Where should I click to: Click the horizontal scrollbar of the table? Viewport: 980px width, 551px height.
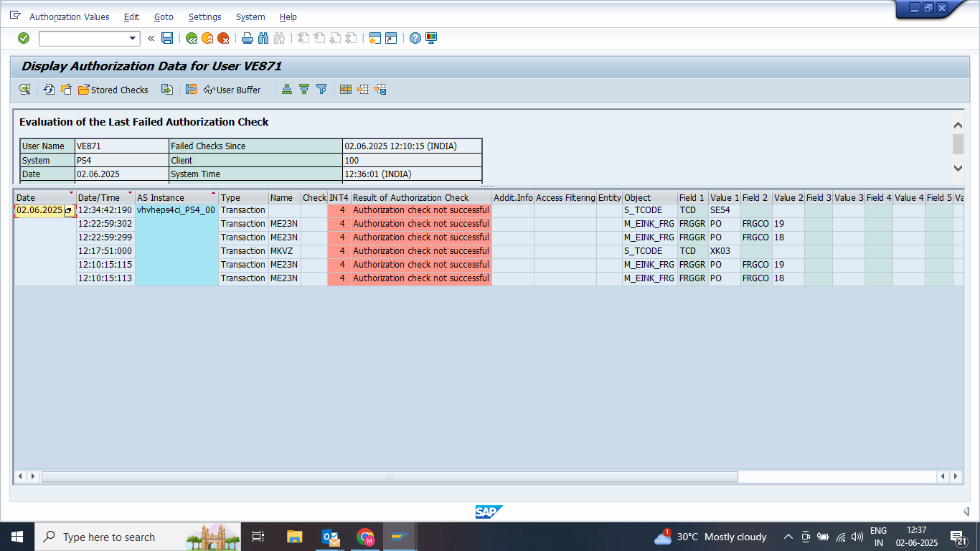[x=389, y=476]
